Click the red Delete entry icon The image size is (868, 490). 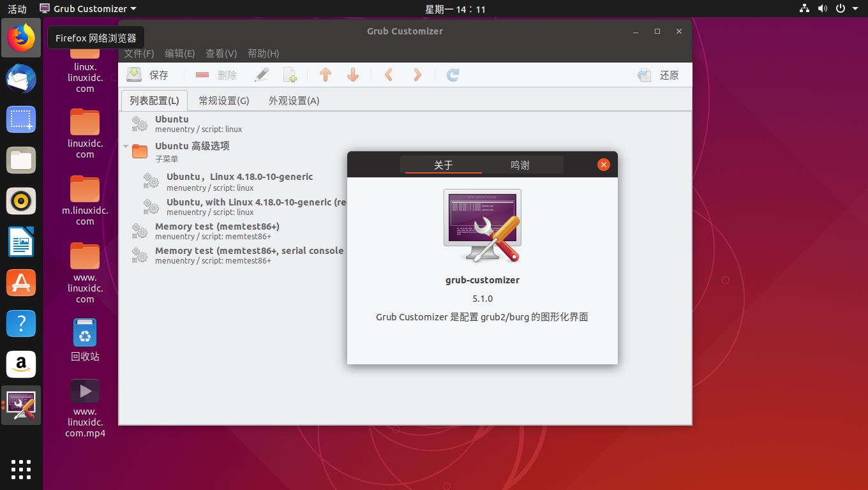click(202, 75)
